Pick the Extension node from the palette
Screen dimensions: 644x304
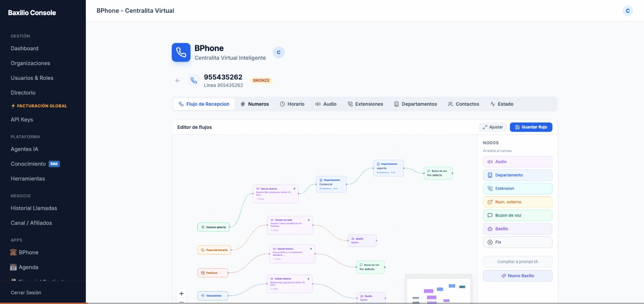(518, 189)
